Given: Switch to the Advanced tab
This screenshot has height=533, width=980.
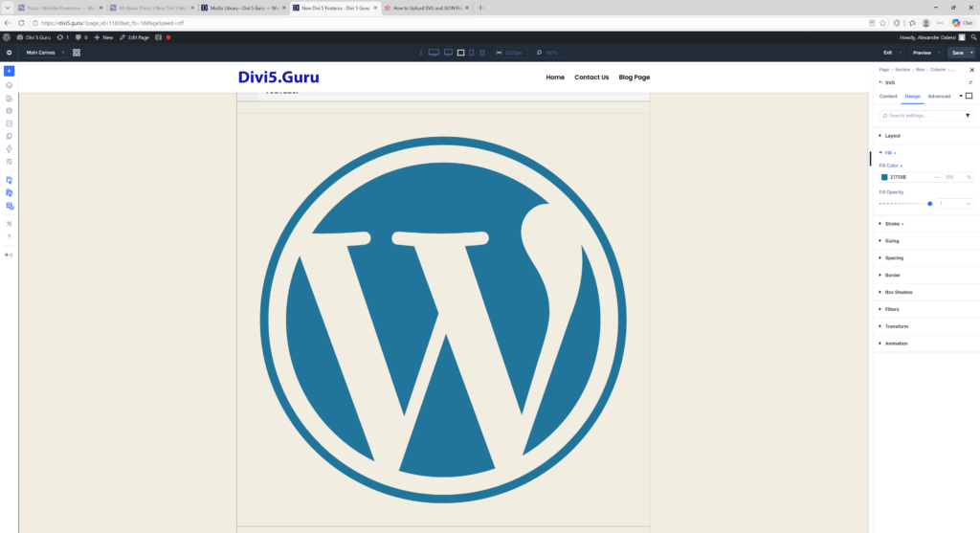Looking at the screenshot, I should pos(939,97).
